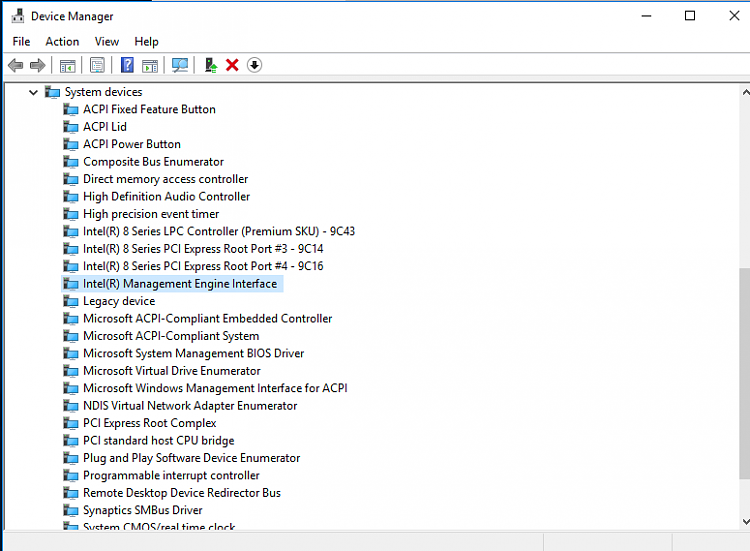Select High Definition Audio Controller
Viewport: 750px width, 551px height.
tap(166, 197)
